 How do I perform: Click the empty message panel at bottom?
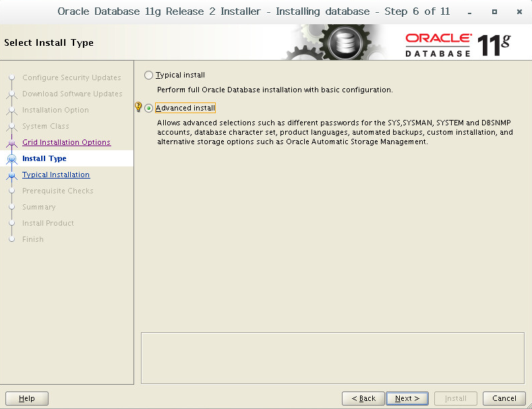coord(333,358)
